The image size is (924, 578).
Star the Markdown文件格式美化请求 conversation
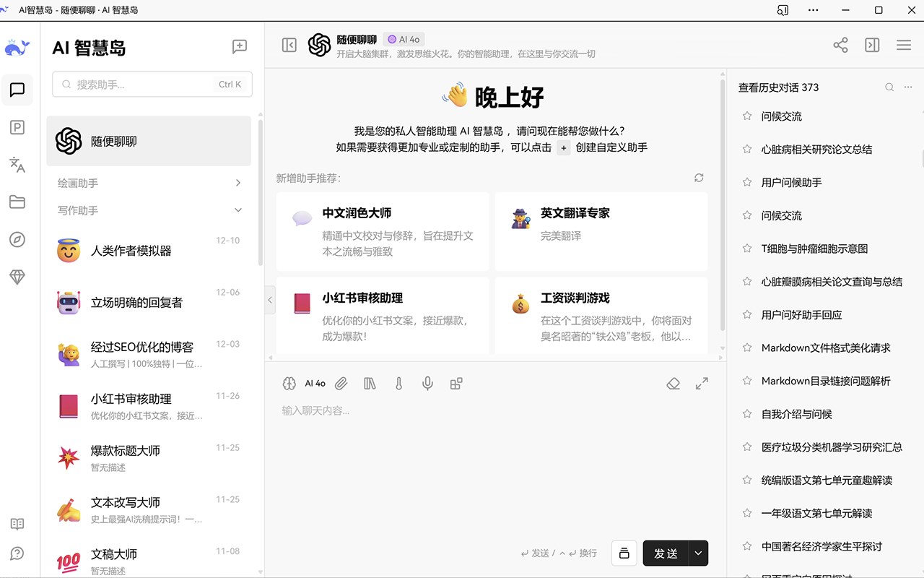point(747,348)
